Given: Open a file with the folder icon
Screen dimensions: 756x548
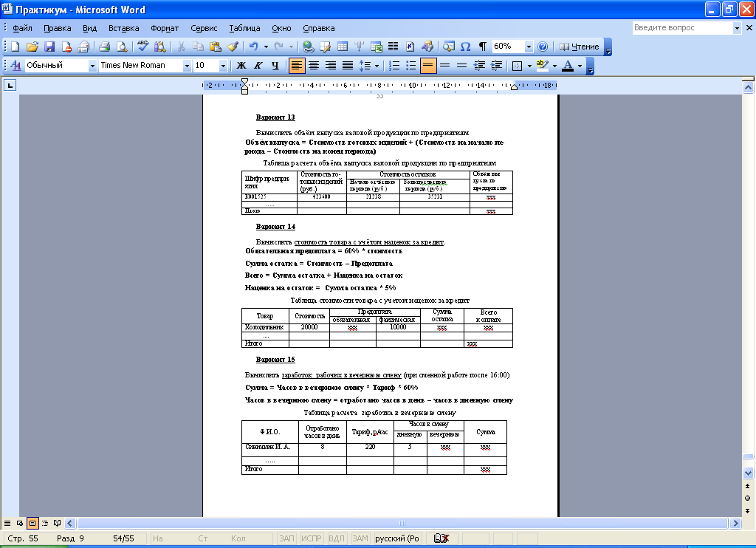Looking at the screenshot, I should 32,47.
